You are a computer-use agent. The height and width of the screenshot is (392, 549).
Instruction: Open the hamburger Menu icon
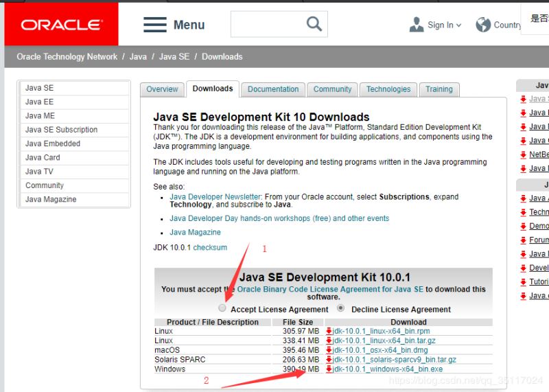point(155,25)
